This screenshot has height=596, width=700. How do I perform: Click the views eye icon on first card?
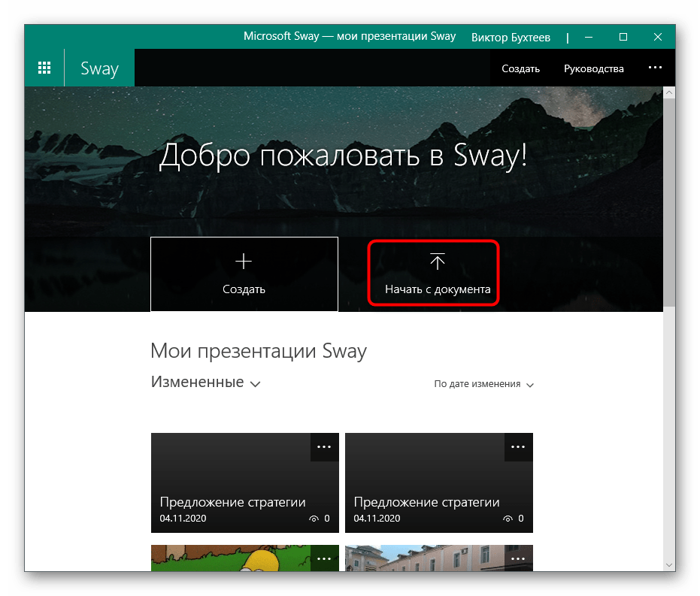314,519
